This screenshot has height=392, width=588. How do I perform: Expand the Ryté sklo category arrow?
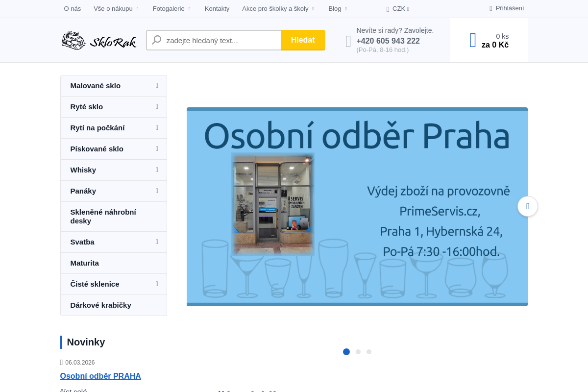[x=157, y=106]
